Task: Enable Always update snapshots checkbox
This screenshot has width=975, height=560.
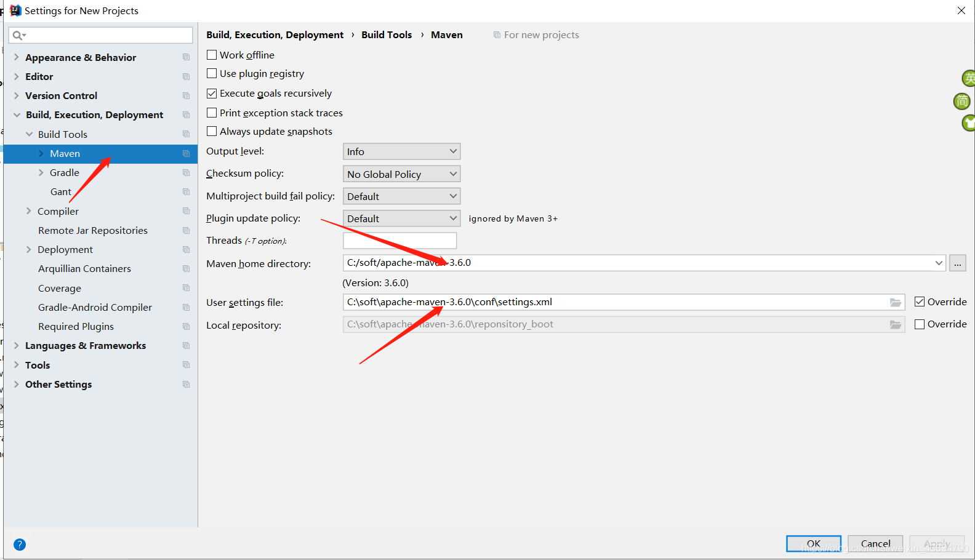Action: coord(212,131)
